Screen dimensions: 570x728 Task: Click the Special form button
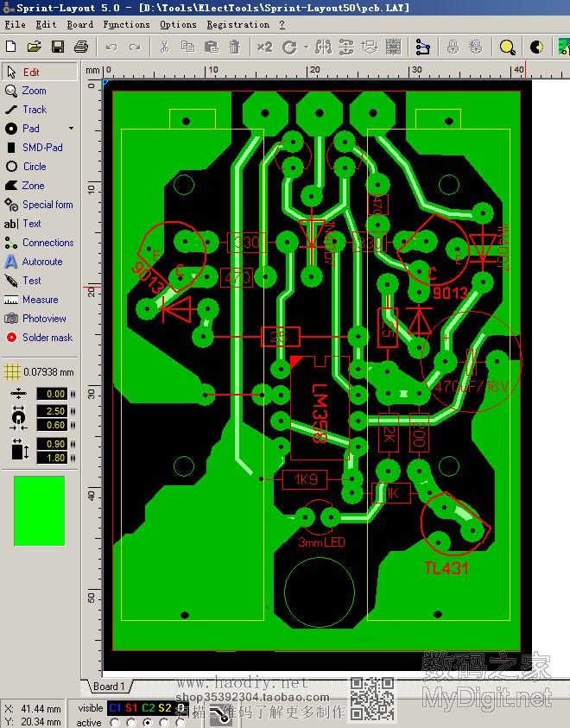(x=47, y=205)
